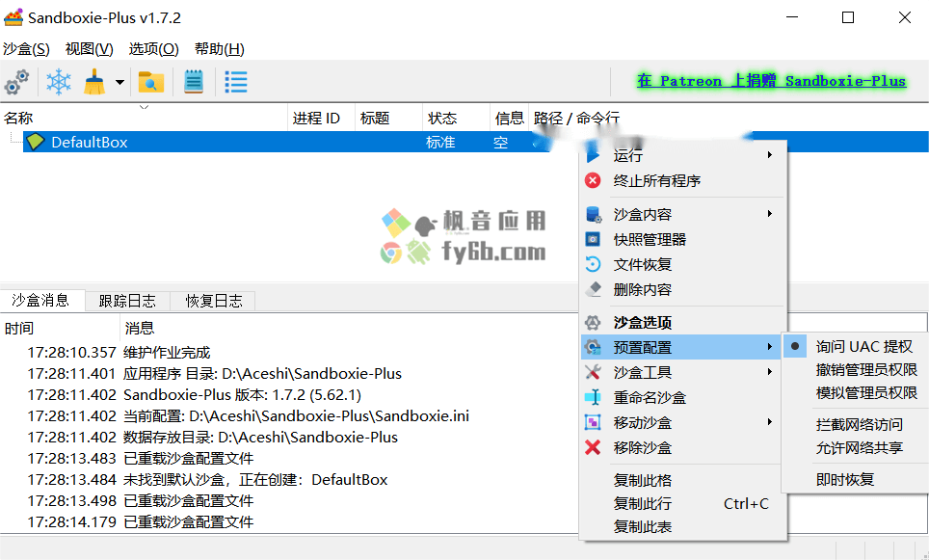This screenshot has height=560, width=929.
Task: Expand the 移动沙盒 submenu arrow
Action: (770, 422)
